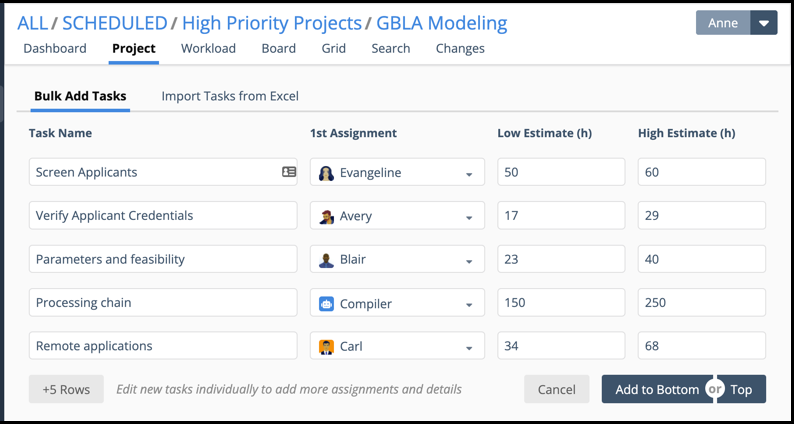794x424 pixels.
Task: Click the Cancel button
Action: [556, 389]
